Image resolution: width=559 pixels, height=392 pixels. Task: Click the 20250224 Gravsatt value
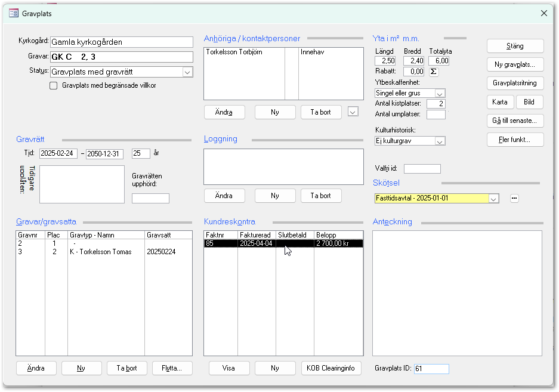click(x=161, y=252)
